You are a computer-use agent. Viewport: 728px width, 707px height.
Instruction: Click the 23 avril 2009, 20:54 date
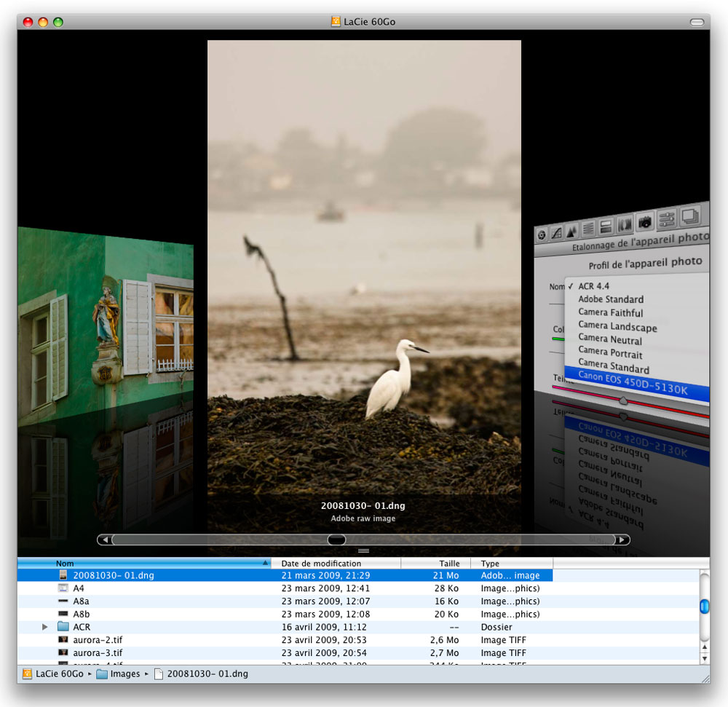point(324,652)
